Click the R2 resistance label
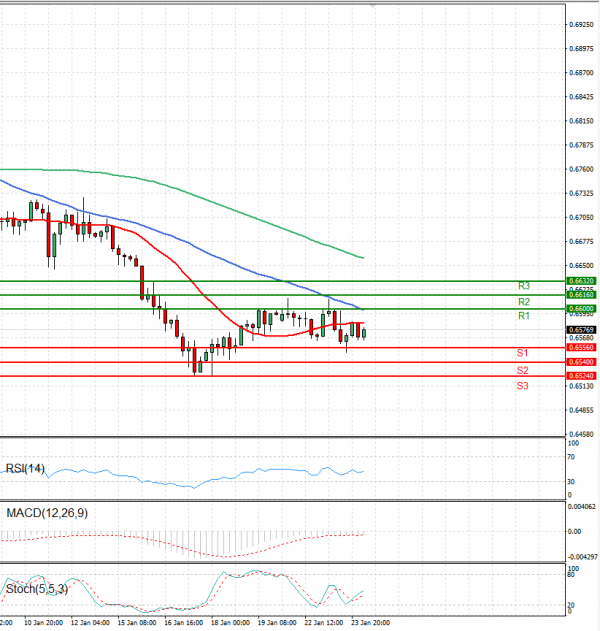The width and height of the screenshot is (600, 631). [x=524, y=302]
